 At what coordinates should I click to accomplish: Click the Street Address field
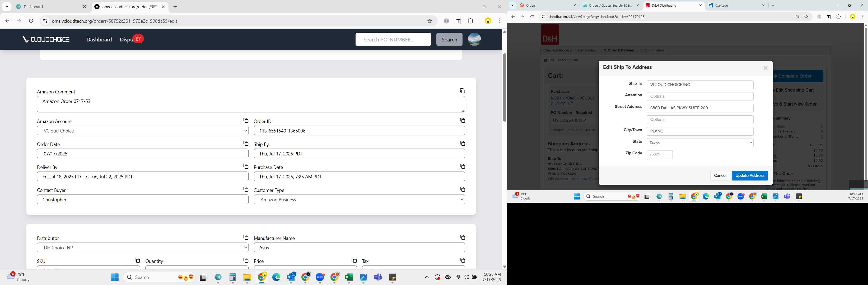700,108
